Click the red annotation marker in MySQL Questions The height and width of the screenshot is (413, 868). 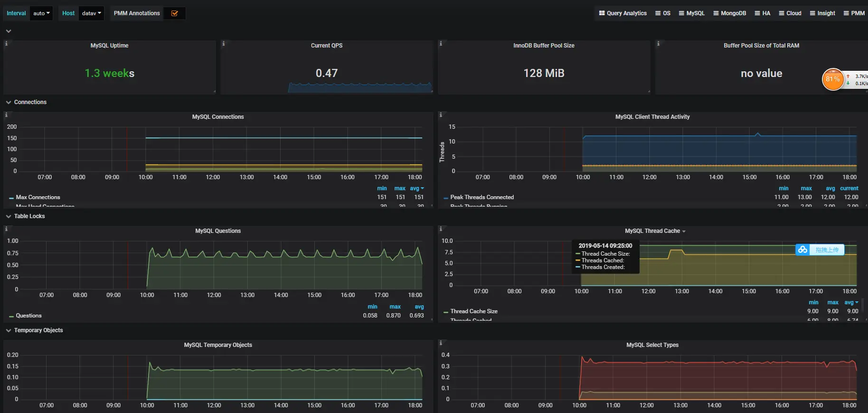128,265
